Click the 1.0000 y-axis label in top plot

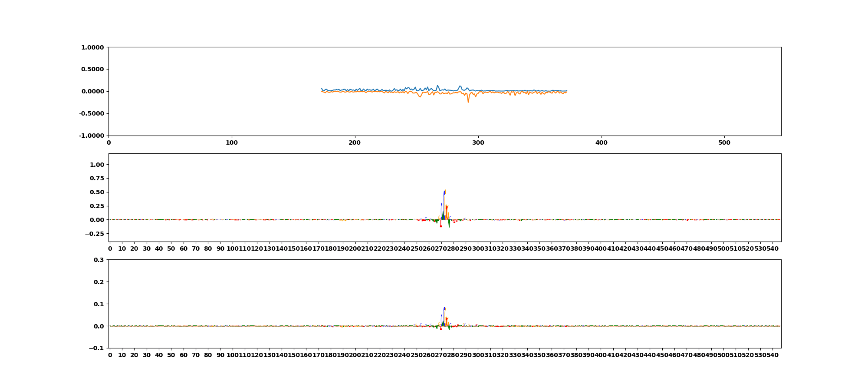(92, 47)
